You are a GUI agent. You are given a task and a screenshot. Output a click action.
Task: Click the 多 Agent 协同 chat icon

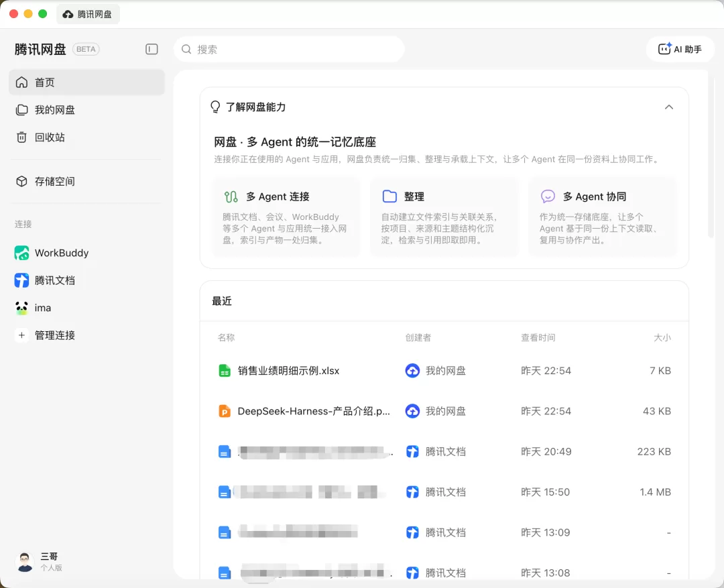point(548,196)
